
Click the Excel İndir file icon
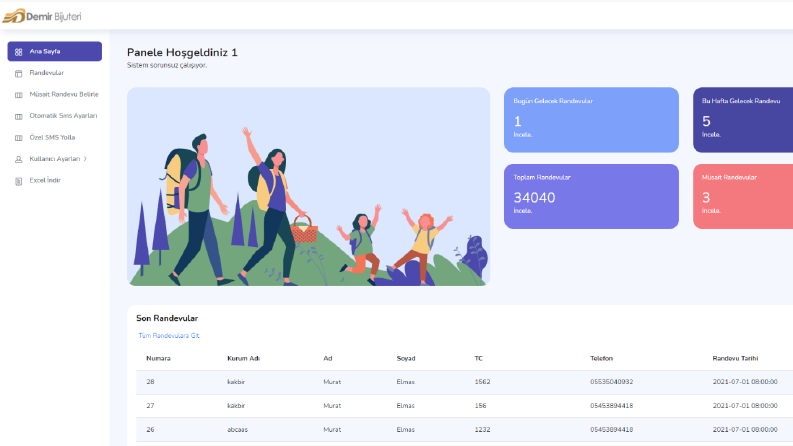tap(19, 181)
